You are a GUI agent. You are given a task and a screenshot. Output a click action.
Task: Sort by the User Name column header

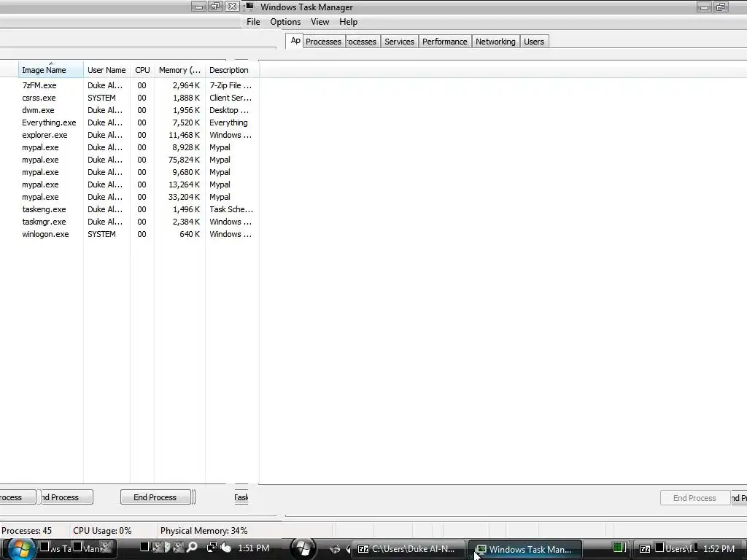tap(107, 70)
